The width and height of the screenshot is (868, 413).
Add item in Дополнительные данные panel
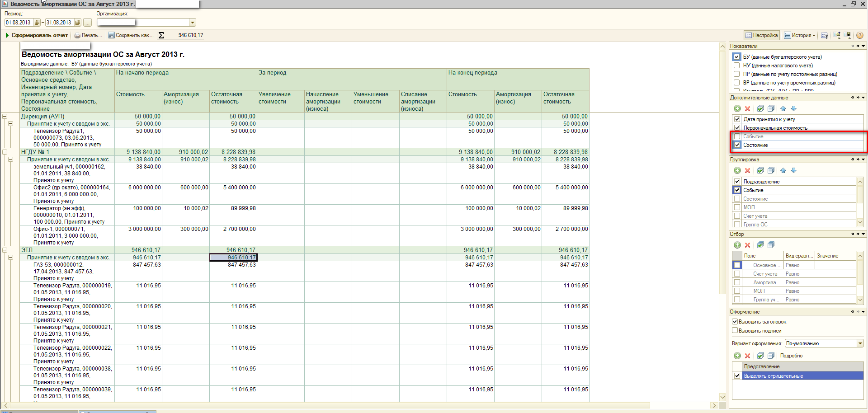(737, 108)
